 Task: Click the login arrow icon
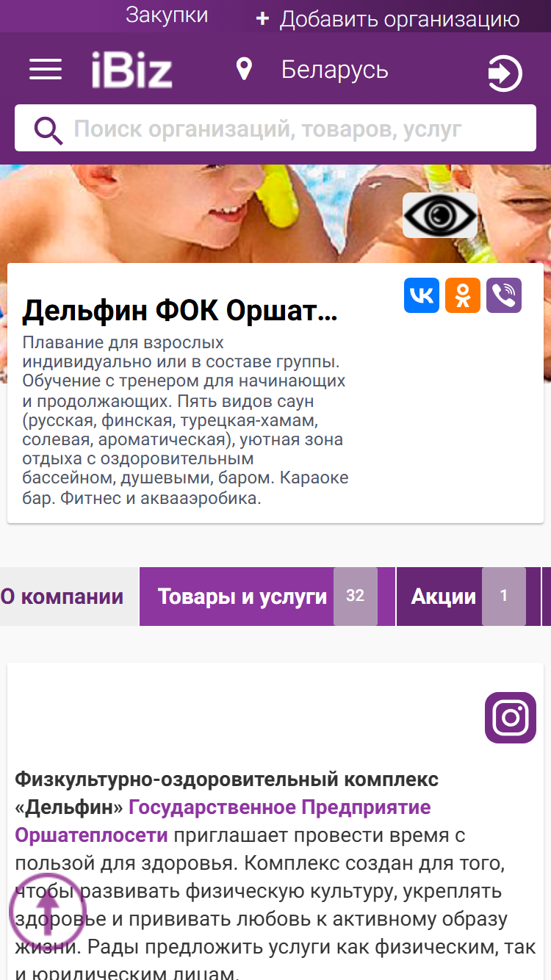pos(505,73)
